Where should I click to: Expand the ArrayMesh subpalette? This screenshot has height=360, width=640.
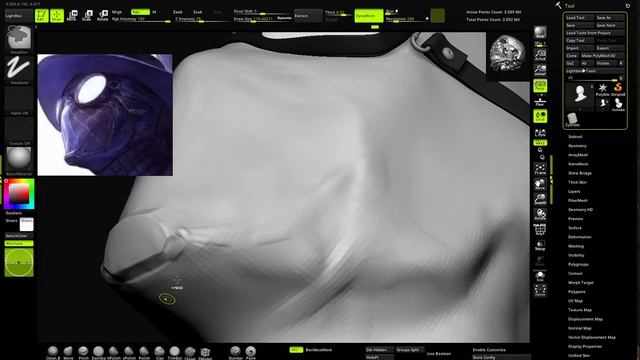pos(578,155)
